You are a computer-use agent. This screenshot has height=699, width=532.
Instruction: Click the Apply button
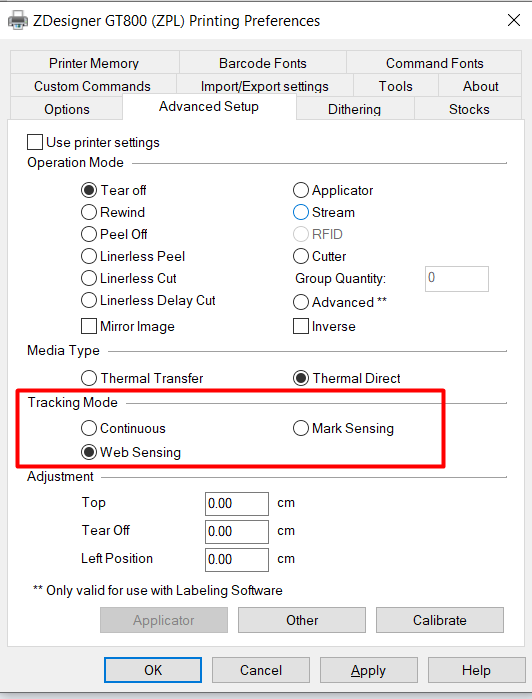368,670
